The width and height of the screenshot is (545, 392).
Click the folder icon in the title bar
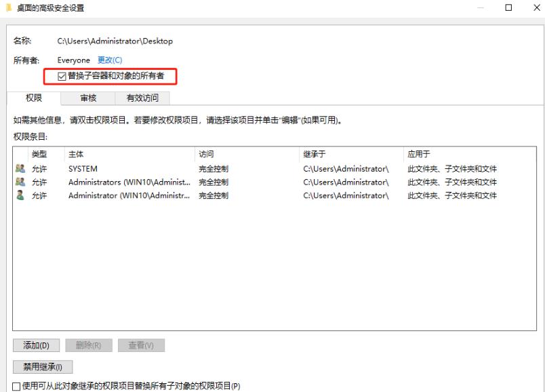[8, 7]
